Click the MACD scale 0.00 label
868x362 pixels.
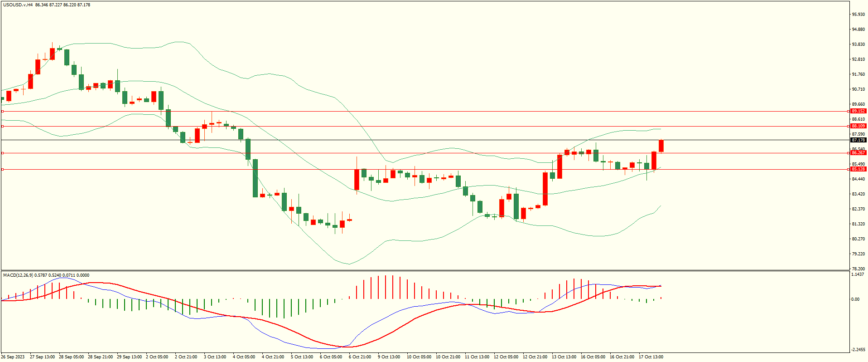855,299
